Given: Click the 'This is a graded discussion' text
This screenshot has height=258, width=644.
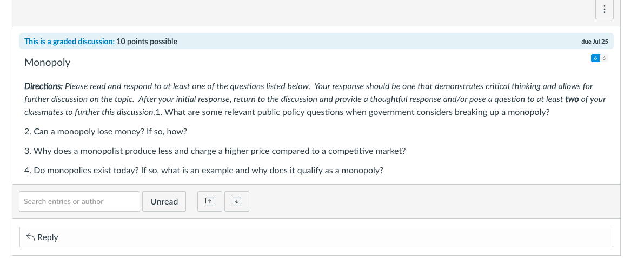Looking at the screenshot, I should 69,42.
